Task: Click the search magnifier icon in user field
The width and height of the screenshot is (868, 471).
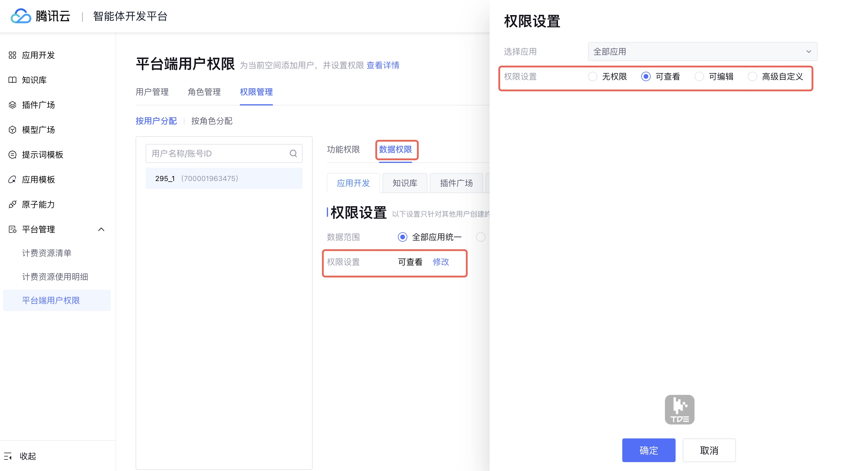Action: (293, 154)
